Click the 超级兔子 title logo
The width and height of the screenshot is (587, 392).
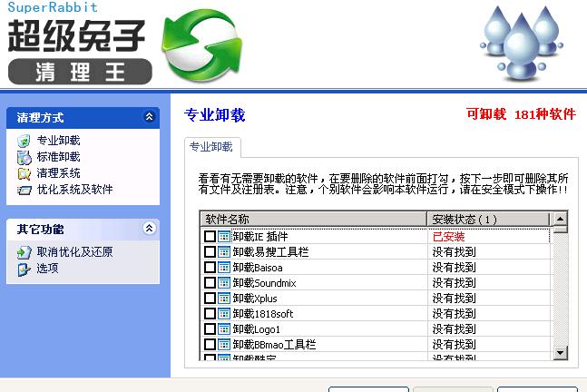click(x=76, y=36)
